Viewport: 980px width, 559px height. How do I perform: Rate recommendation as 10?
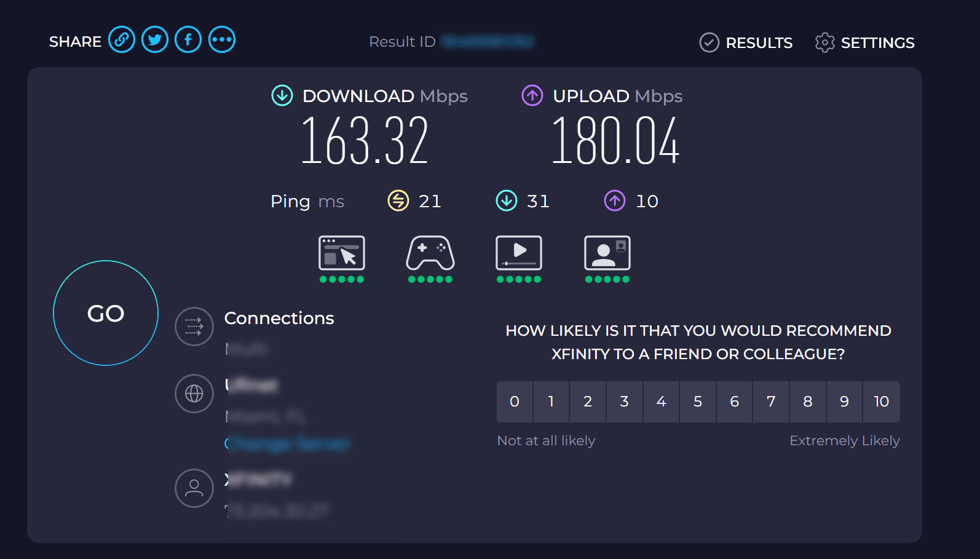click(x=881, y=402)
